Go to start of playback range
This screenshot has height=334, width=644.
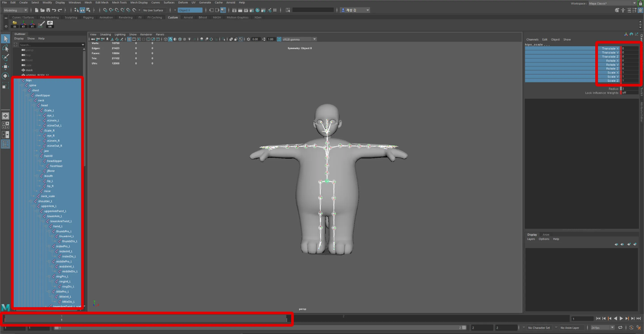[x=598, y=318]
